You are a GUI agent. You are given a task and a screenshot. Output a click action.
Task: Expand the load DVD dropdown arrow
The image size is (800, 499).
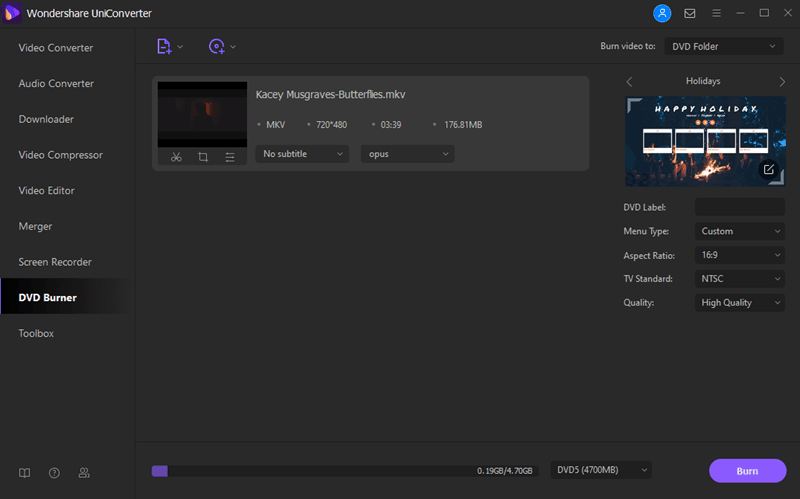tap(233, 47)
